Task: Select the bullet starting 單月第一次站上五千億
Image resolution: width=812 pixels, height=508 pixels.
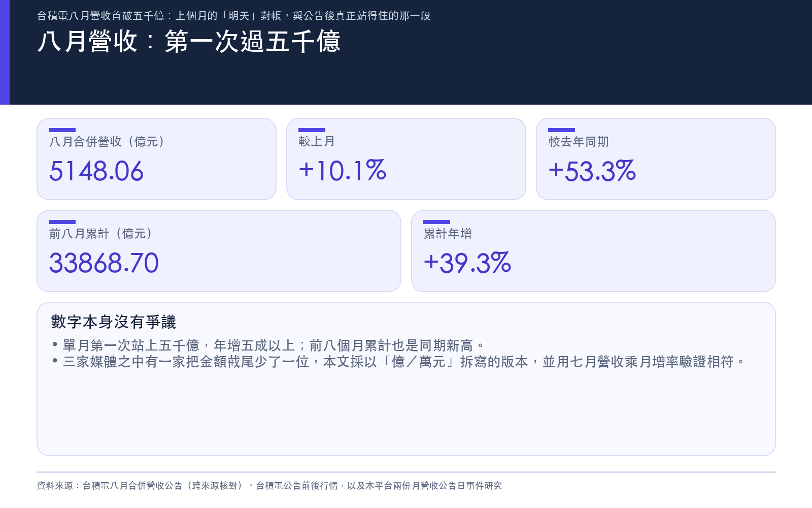Action: click(269, 345)
